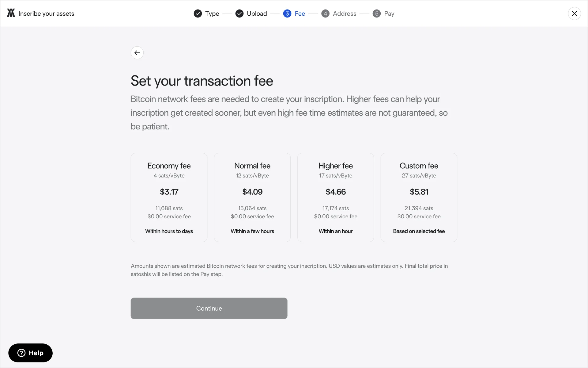This screenshot has width=588, height=368.
Task: Click the step 5 Pay circle icon
Action: [377, 13]
